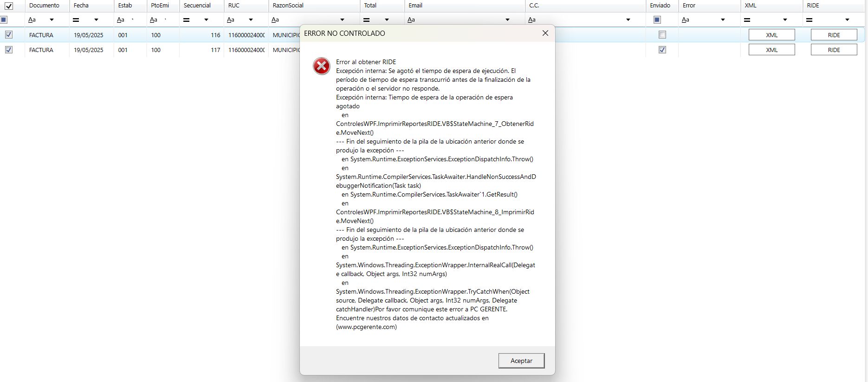This screenshot has width=868, height=382.
Task: Click the equals filter icon under XML column
Action: [747, 20]
